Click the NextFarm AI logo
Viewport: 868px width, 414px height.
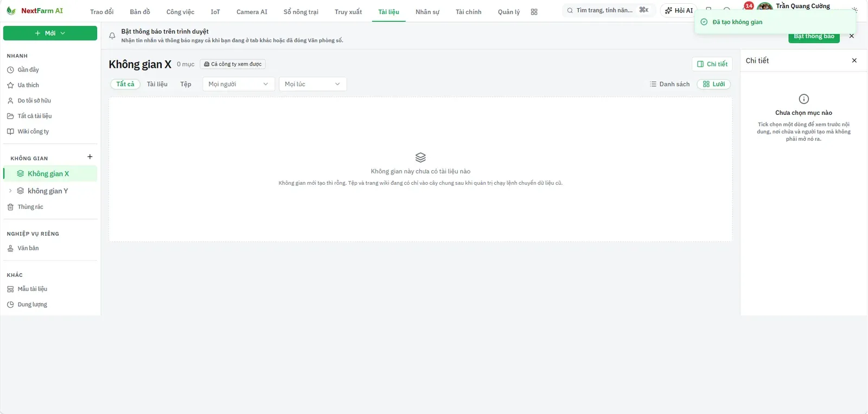click(x=35, y=11)
